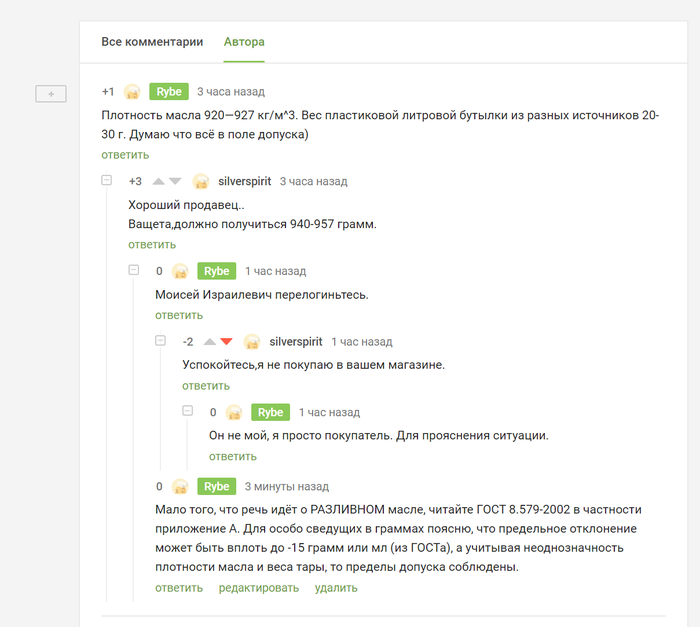Edit the latest comment via 'редактировать'

(258, 588)
